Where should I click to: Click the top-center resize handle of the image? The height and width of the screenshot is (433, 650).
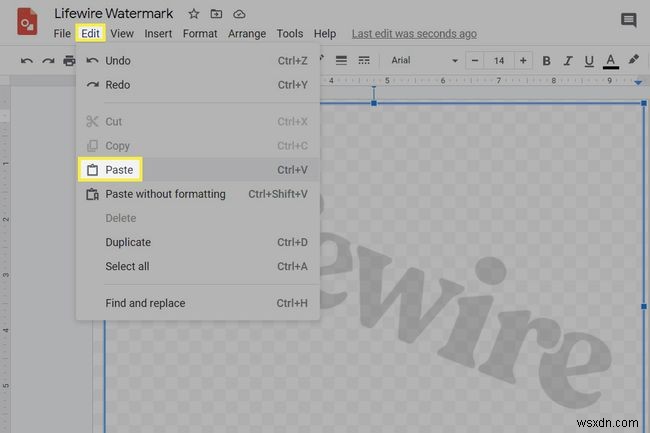point(374,103)
